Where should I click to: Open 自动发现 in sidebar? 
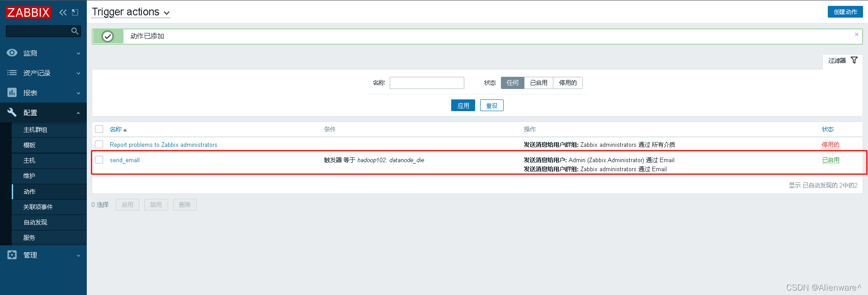[x=35, y=222]
